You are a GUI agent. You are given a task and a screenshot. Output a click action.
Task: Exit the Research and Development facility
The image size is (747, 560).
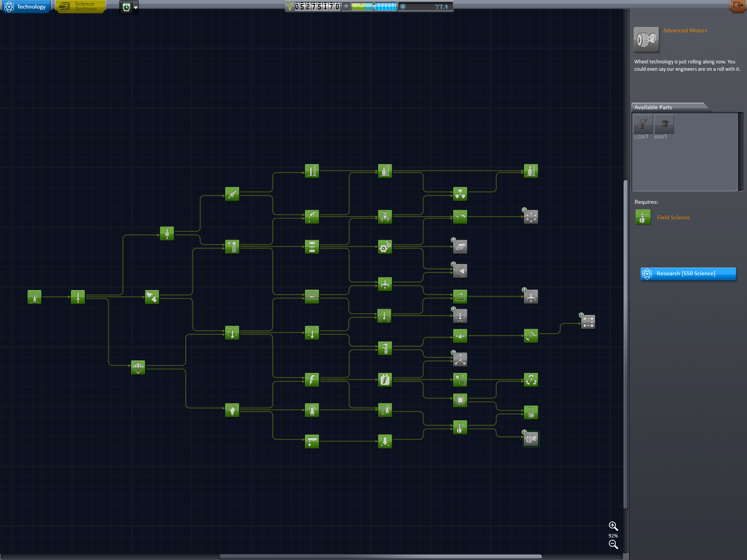(738, 6)
